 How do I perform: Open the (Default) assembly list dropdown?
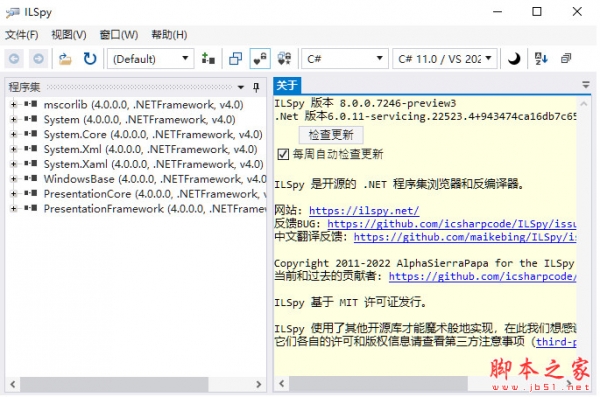[x=151, y=59]
